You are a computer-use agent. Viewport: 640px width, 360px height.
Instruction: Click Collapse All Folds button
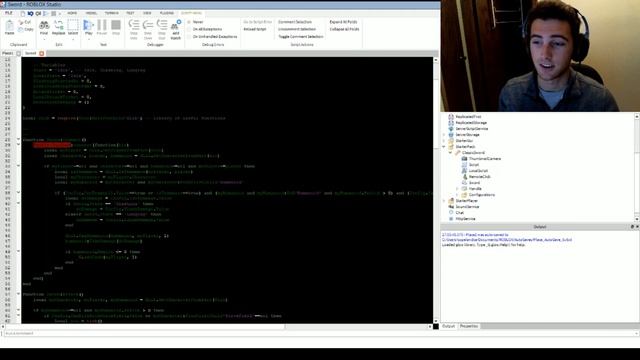[x=344, y=29]
